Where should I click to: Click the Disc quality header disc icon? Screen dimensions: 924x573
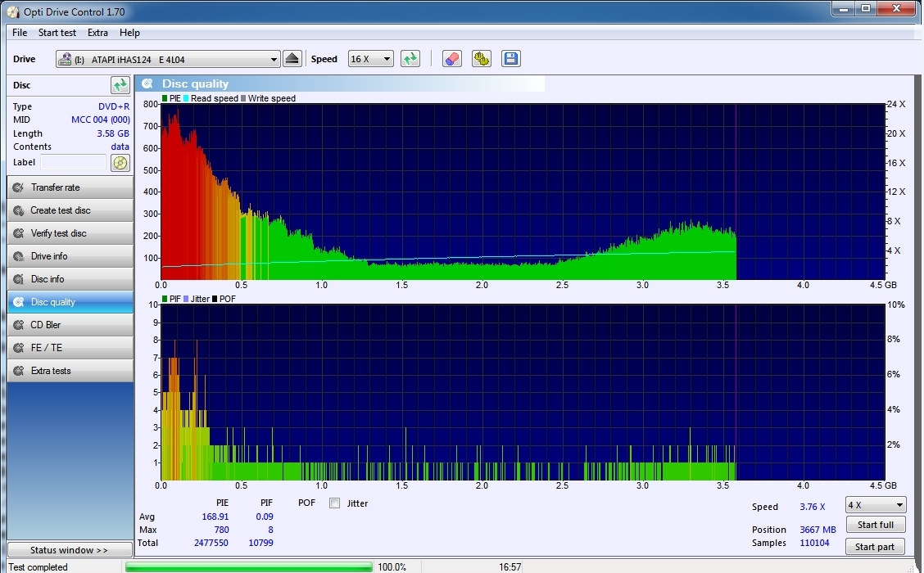[148, 83]
